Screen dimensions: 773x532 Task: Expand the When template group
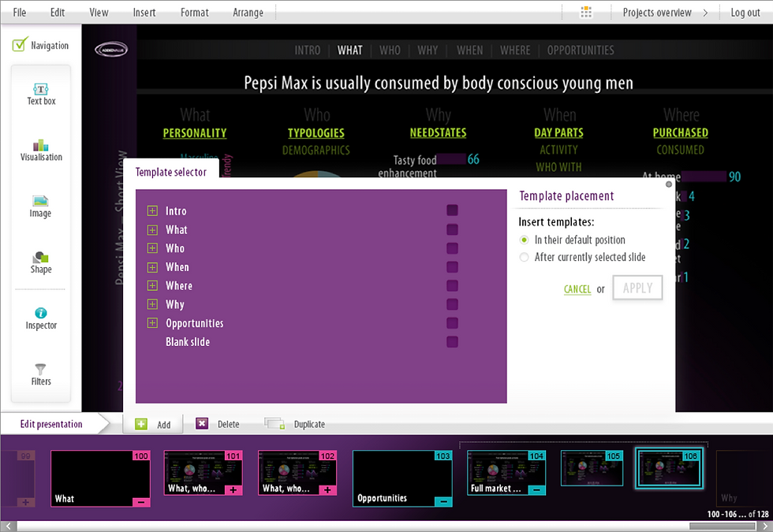pos(152,267)
